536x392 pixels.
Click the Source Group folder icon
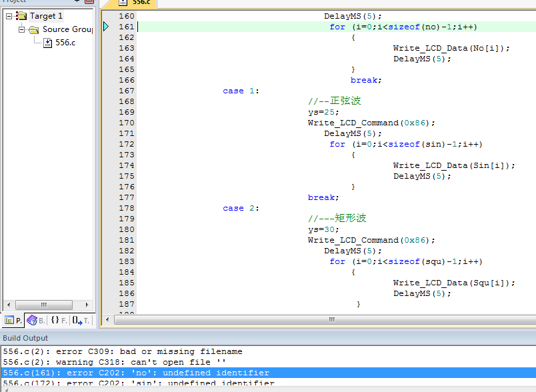pos(34,30)
